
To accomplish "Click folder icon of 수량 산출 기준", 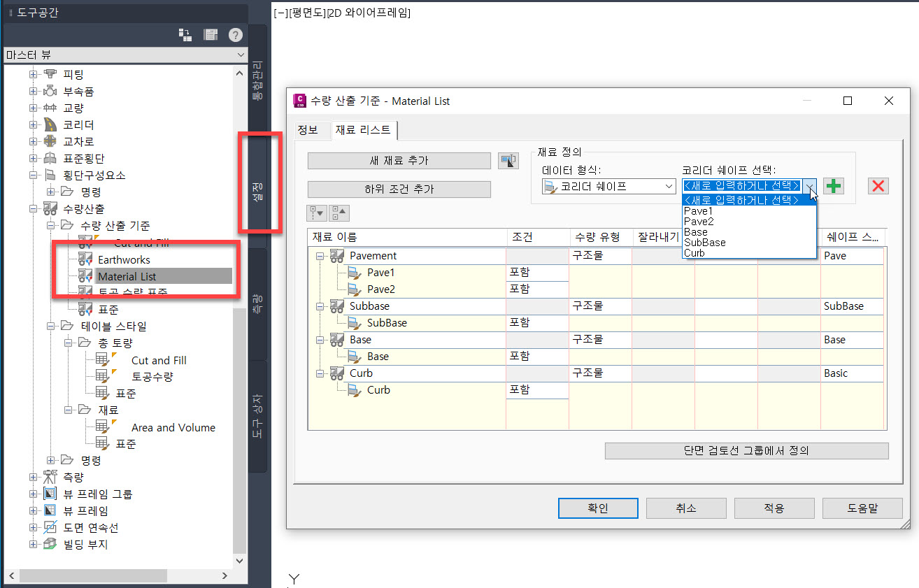I will 67,225.
